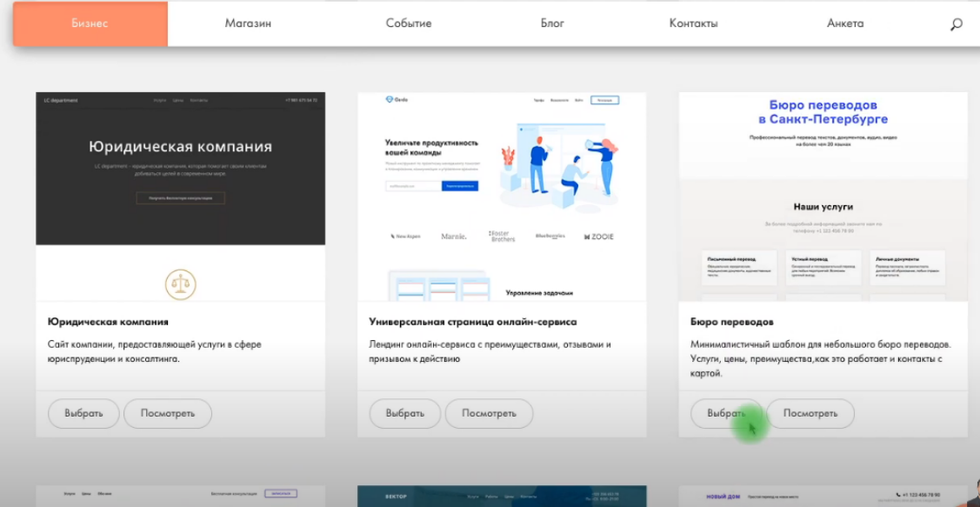Click Посмотреть for Юридическая компания template
Screen dimensions: 980x507
click(168, 413)
